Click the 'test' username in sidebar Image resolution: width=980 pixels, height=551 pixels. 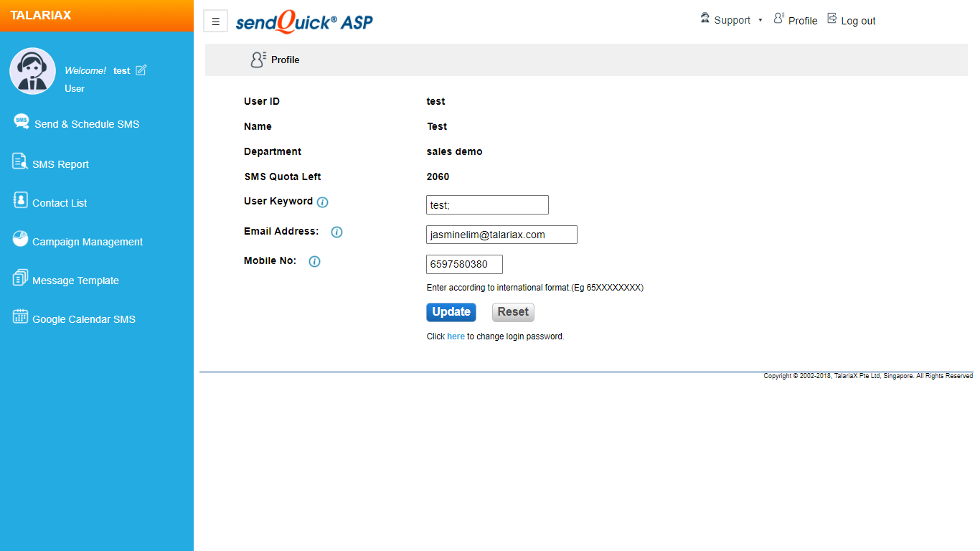click(x=122, y=71)
